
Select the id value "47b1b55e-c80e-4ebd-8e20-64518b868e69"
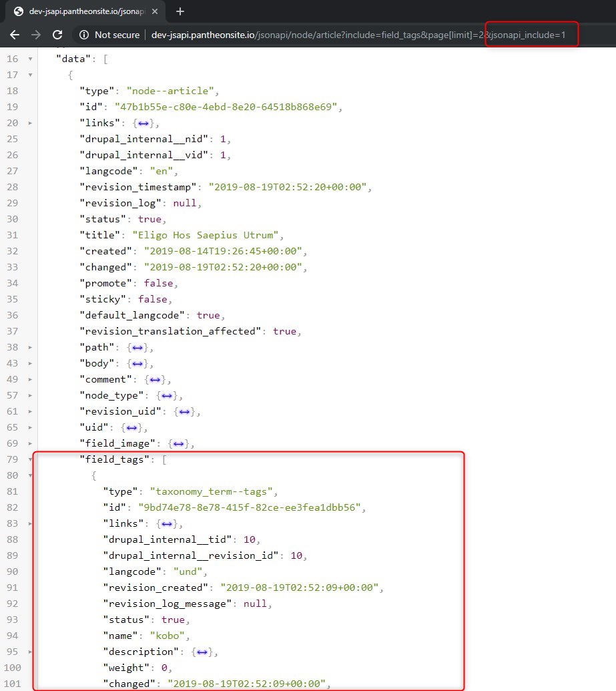226,107
